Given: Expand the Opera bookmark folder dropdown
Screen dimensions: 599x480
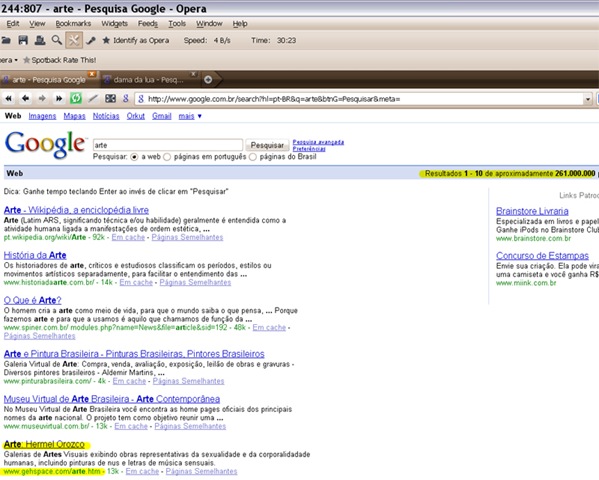Looking at the screenshot, I should (9, 60).
